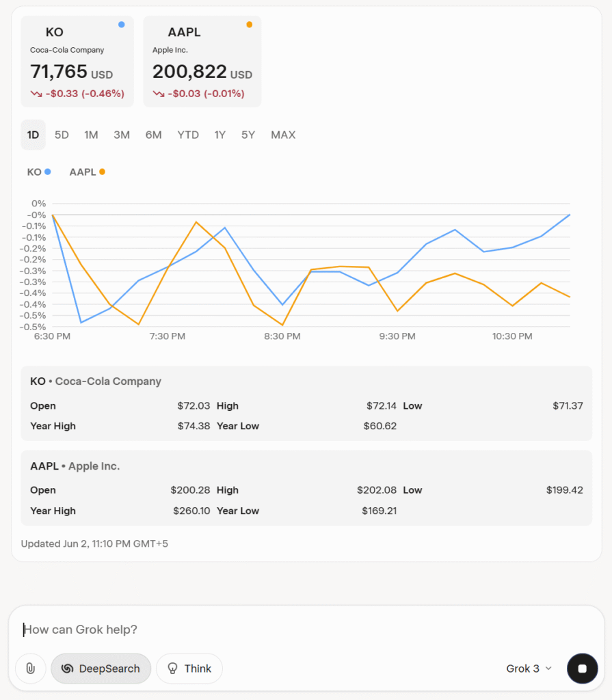Click KO High value $72.14

tap(382, 406)
